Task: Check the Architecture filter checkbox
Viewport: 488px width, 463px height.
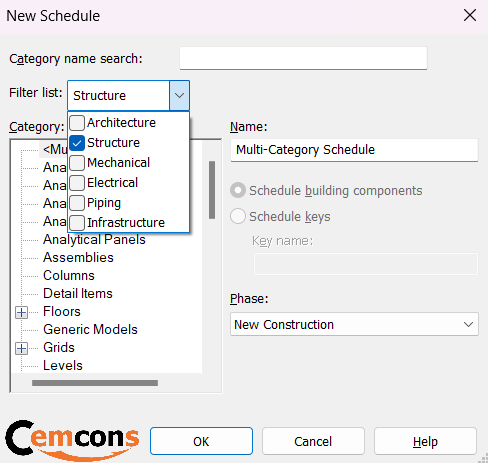Action: [x=77, y=123]
